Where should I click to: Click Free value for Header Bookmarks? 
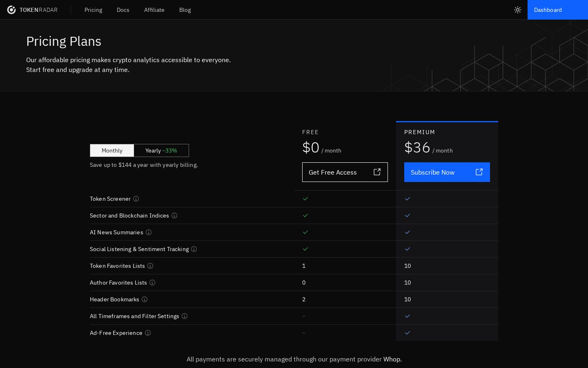(x=304, y=299)
